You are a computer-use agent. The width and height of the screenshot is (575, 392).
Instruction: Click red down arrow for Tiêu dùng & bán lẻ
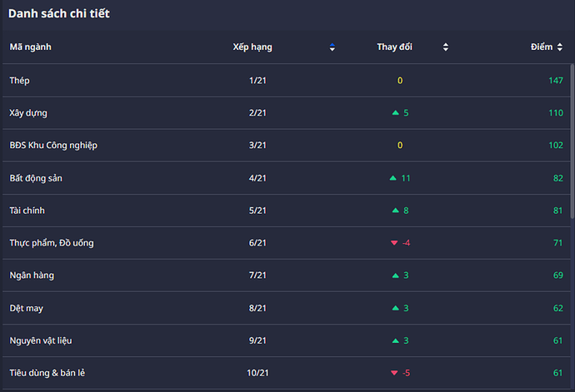tap(394, 373)
